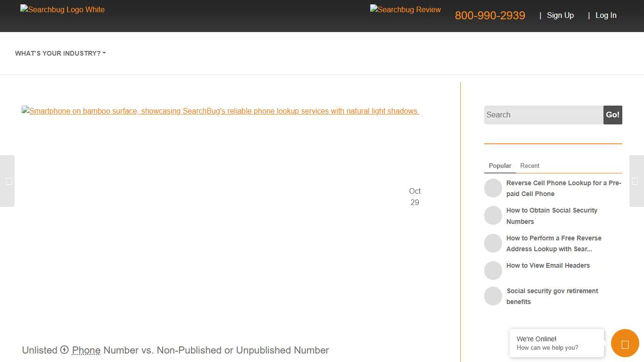Click the thumbnail for How to View Email Headers
Viewport: 644px width, 362px height.
pyautogui.click(x=493, y=270)
